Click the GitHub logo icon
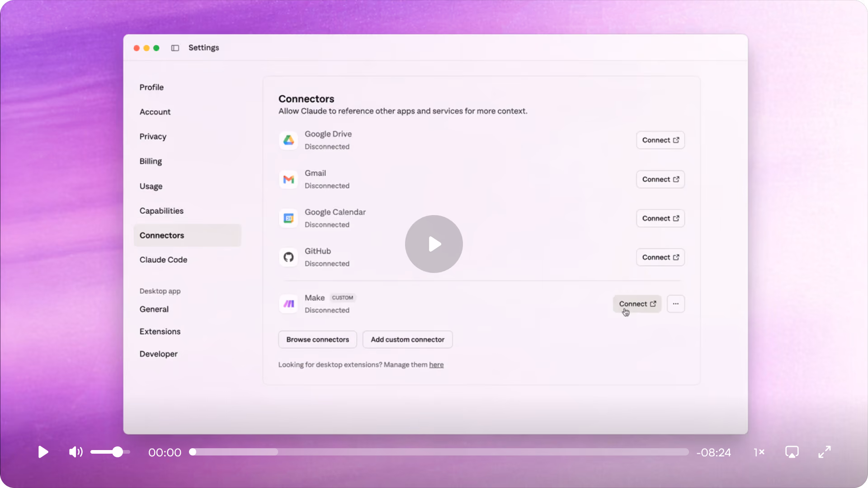 pos(288,257)
